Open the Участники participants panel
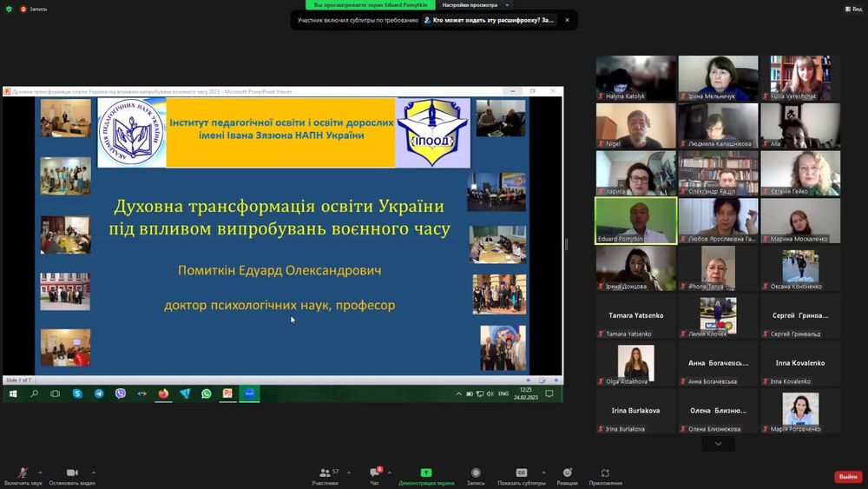Image resolution: width=868 pixels, height=489 pixels. 325,473
